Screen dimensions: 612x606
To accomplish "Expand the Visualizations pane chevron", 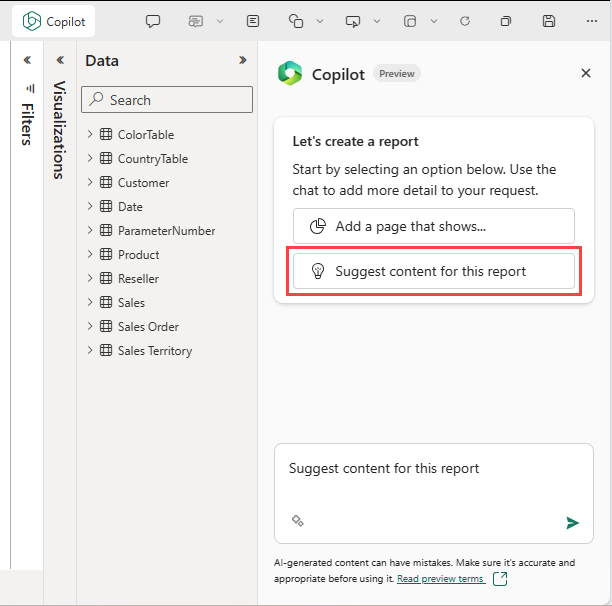I will (60, 60).
